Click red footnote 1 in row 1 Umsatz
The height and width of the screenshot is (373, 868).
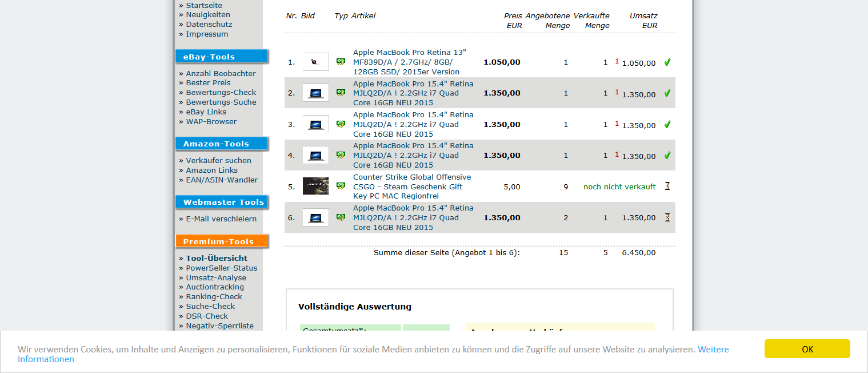(x=617, y=61)
